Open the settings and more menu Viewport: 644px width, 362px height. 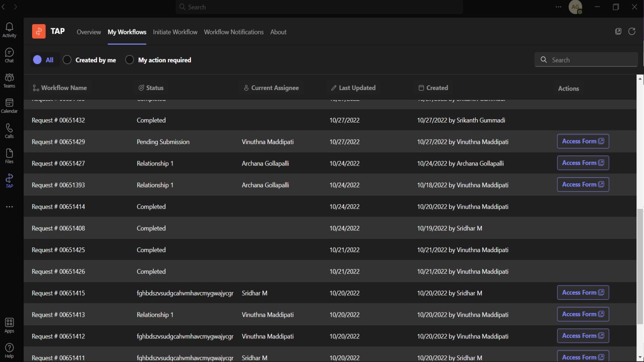[x=559, y=7]
